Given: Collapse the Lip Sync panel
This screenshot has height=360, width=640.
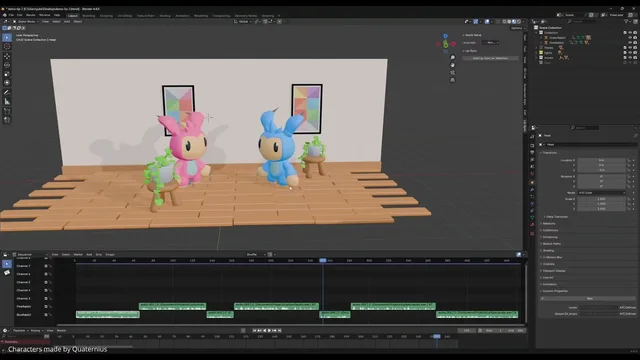Looking at the screenshot, I should pos(471,51).
